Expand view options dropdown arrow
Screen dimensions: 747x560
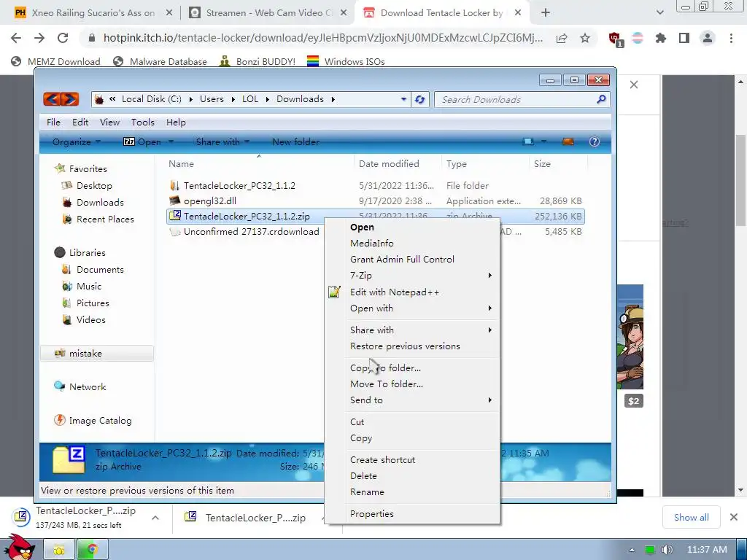coord(543,141)
